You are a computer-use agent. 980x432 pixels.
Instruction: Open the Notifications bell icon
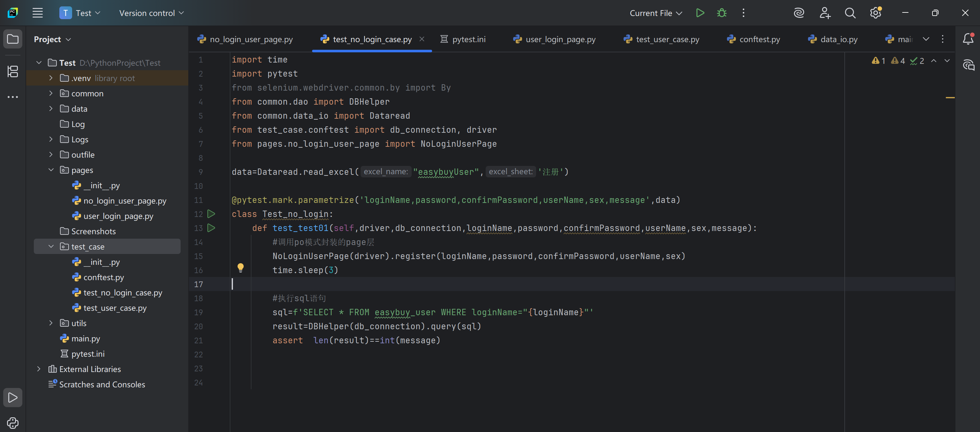968,39
